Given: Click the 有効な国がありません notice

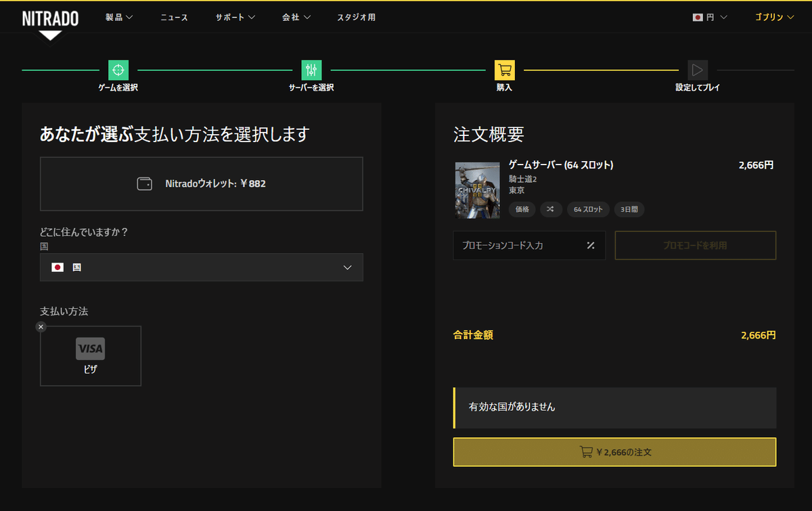Looking at the screenshot, I should (x=614, y=407).
